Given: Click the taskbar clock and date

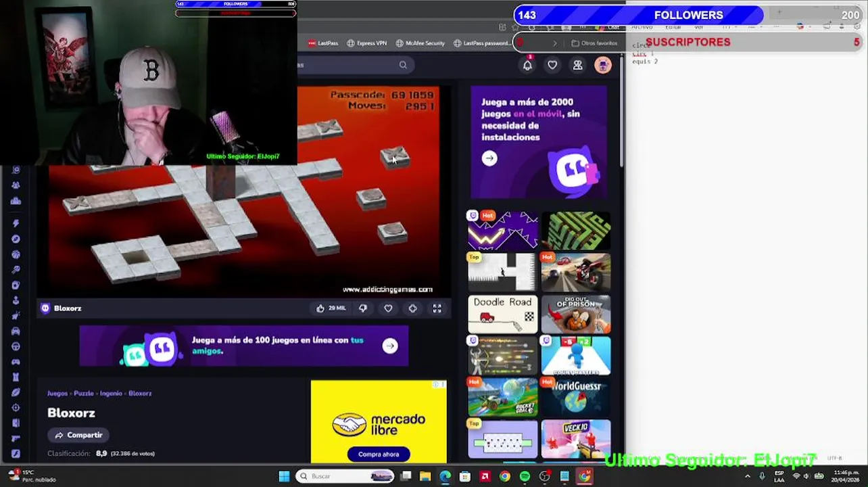Looking at the screenshot, I should point(846,476).
